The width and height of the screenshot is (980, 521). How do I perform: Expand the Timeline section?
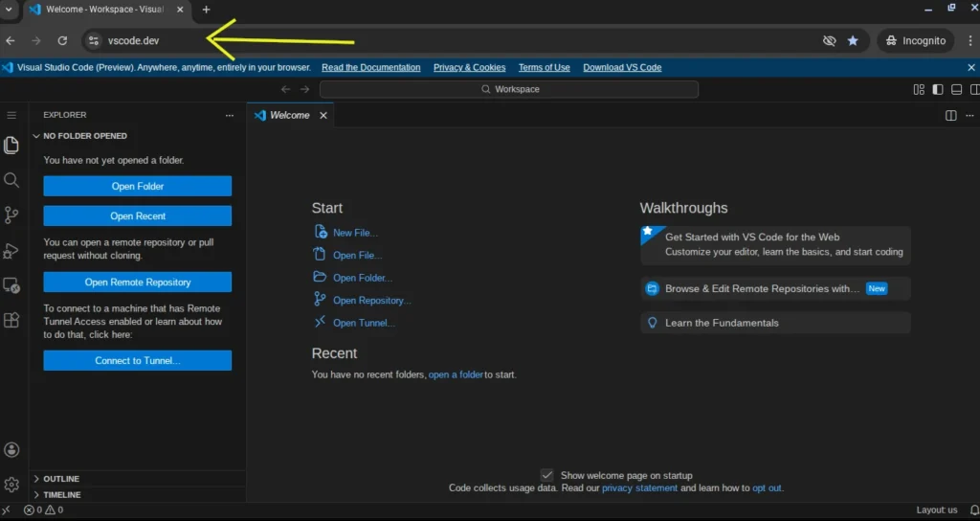pos(61,495)
